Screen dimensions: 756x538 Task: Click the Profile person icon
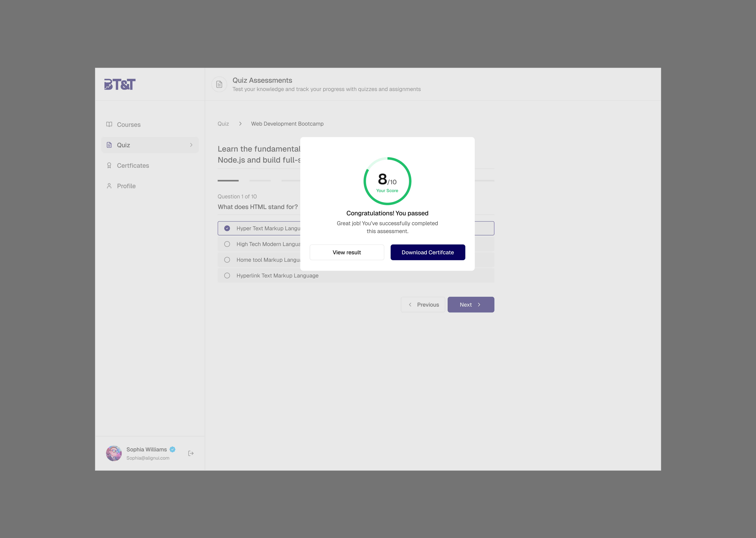109,186
